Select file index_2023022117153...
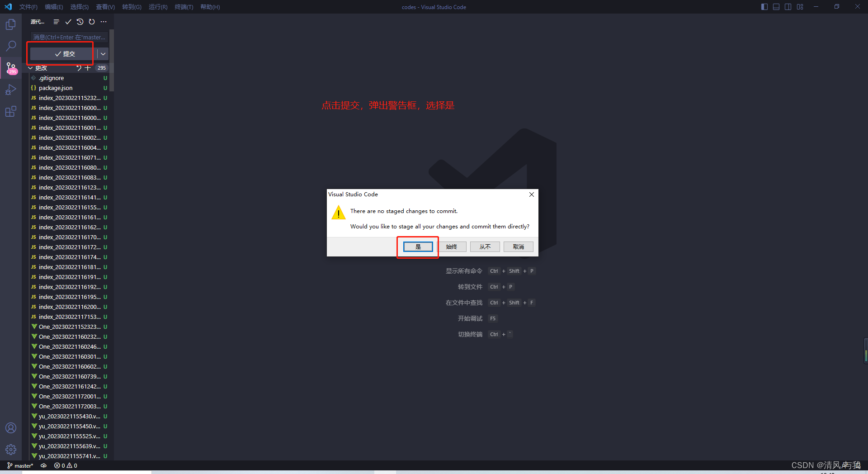 pos(68,317)
